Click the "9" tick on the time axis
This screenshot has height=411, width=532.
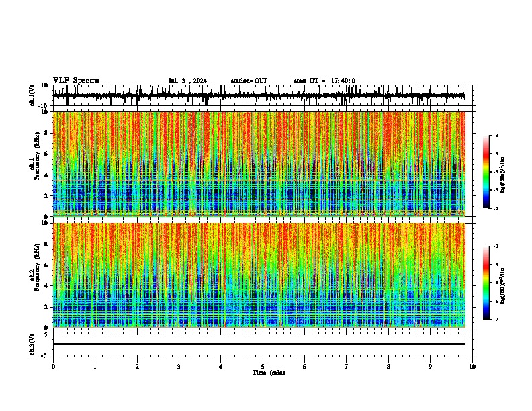[x=430, y=367]
